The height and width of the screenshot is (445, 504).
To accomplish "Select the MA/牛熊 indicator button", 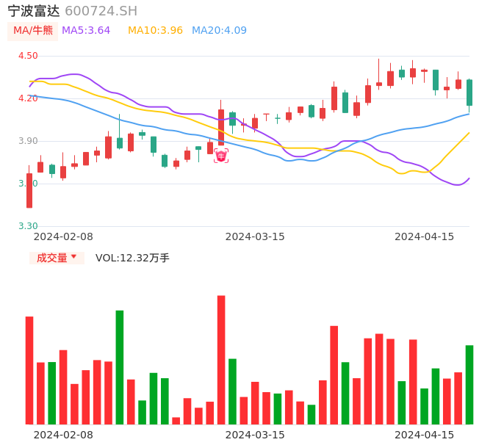I will point(33,30).
